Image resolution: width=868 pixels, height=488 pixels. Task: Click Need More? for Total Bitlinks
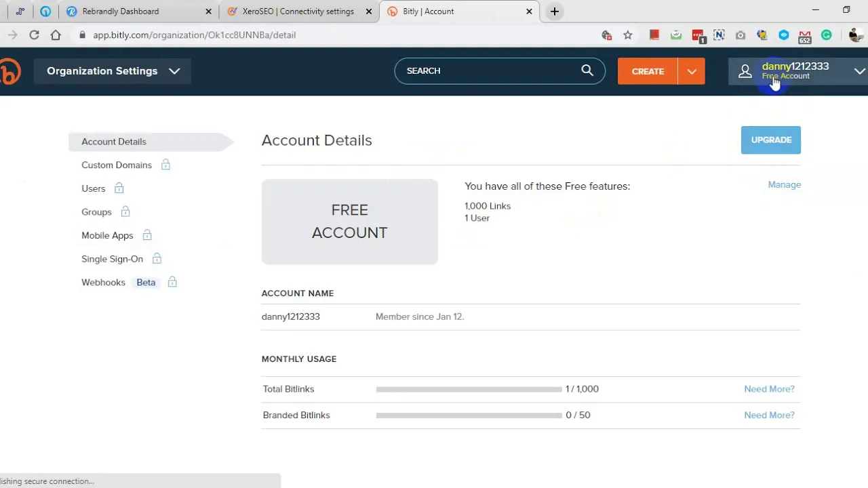[x=769, y=389]
